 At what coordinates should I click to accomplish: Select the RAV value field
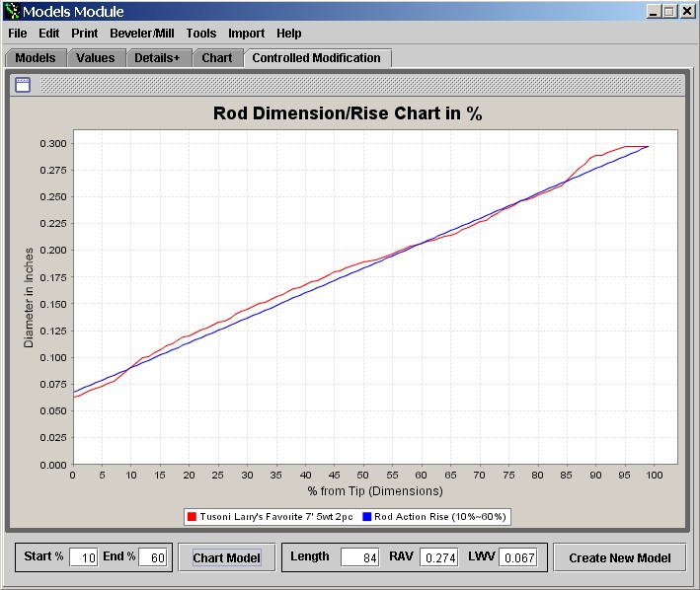point(439,557)
